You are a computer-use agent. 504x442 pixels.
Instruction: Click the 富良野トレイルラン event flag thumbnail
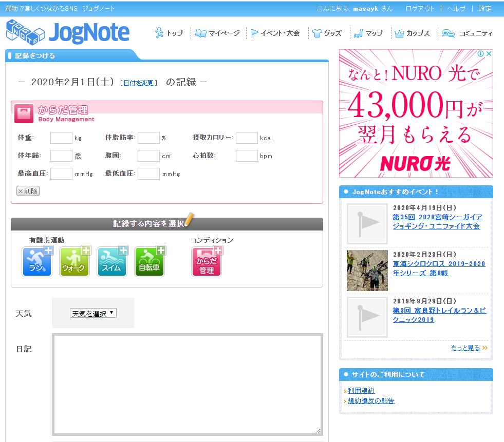click(x=367, y=317)
